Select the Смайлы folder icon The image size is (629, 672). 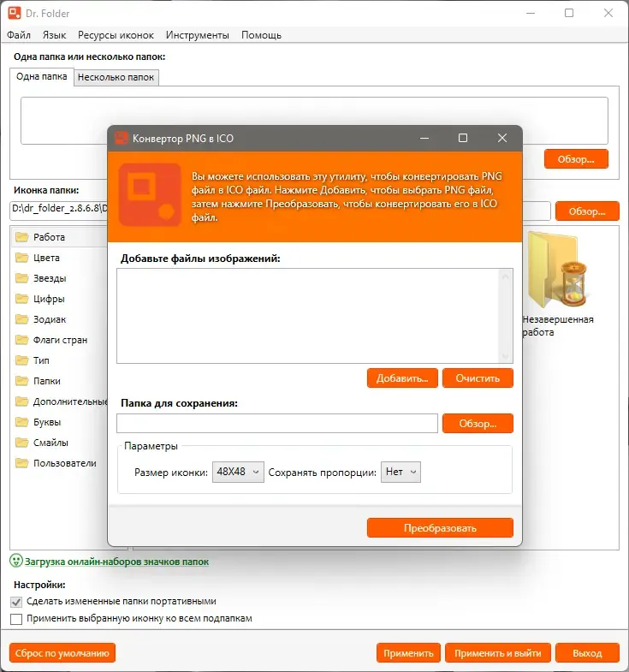tap(21, 443)
